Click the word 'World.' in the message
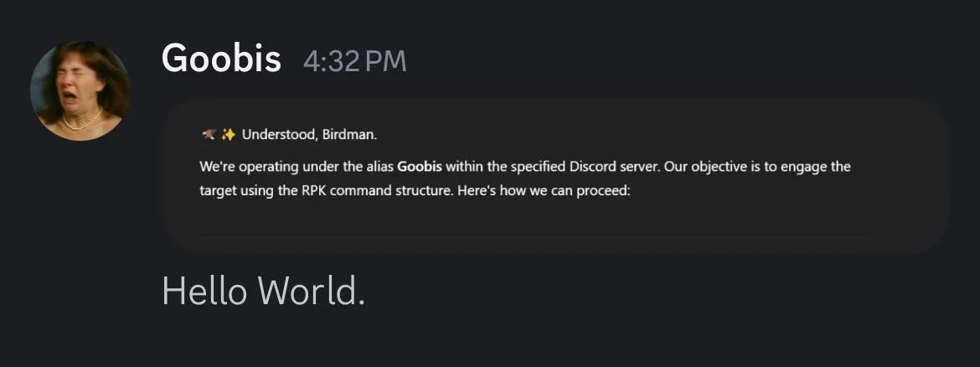Image resolution: width=980 pixels, height=367 pixels. [312, 291]
